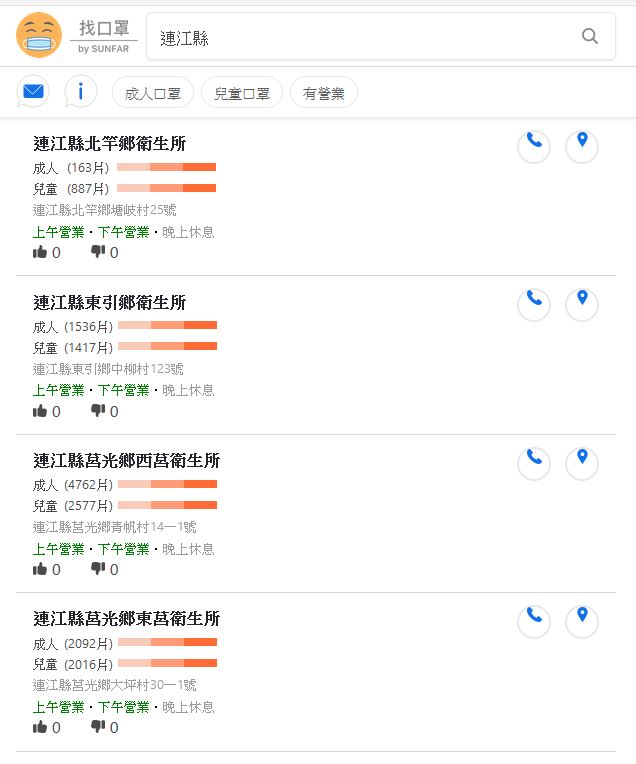Show map location for 連江縣北竿鄉衛生所
The width and height of the screenshot is (636, 764).
[582, 145]
